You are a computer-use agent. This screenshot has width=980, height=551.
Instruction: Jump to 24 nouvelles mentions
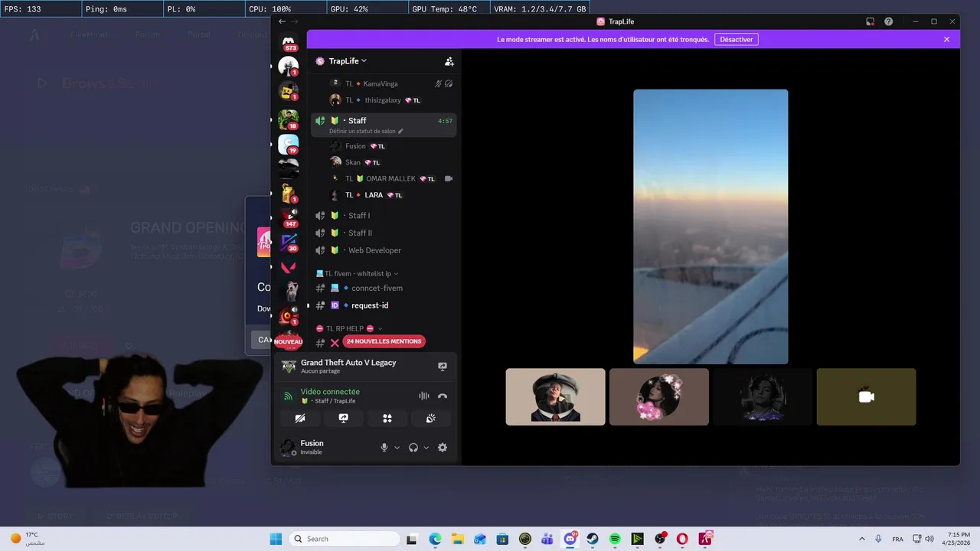point(384,341)
